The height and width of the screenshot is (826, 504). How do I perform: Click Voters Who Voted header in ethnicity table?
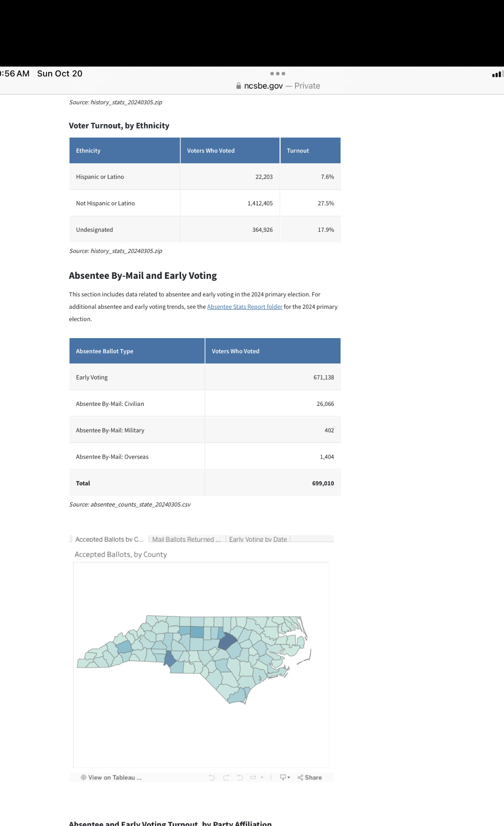coord(230,151)
